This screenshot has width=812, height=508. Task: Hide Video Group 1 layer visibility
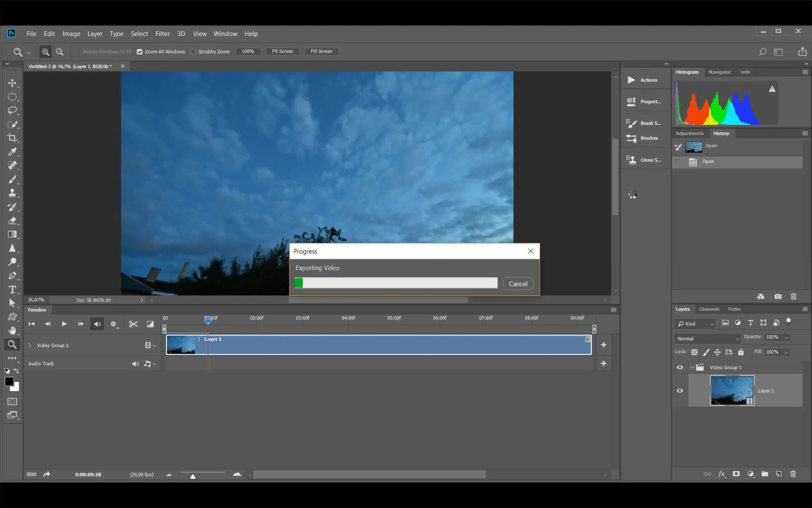pyautogui.click(x=680, y=368)
